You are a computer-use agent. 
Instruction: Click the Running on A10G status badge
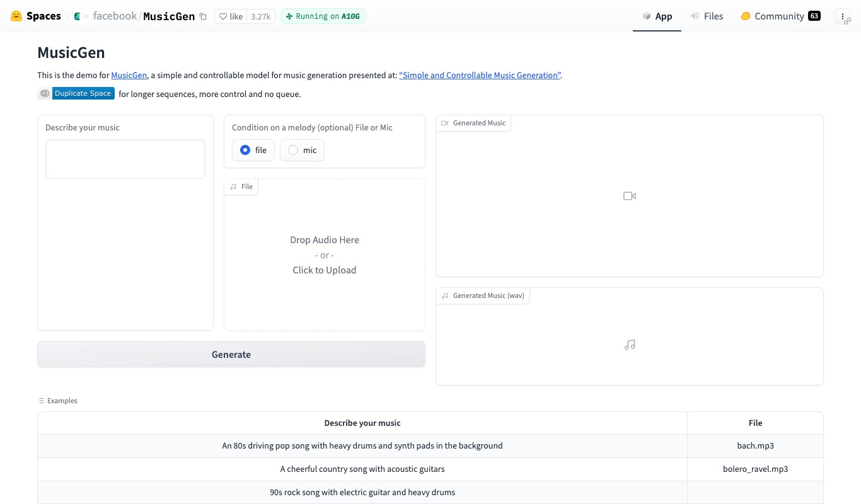[323, 17]
